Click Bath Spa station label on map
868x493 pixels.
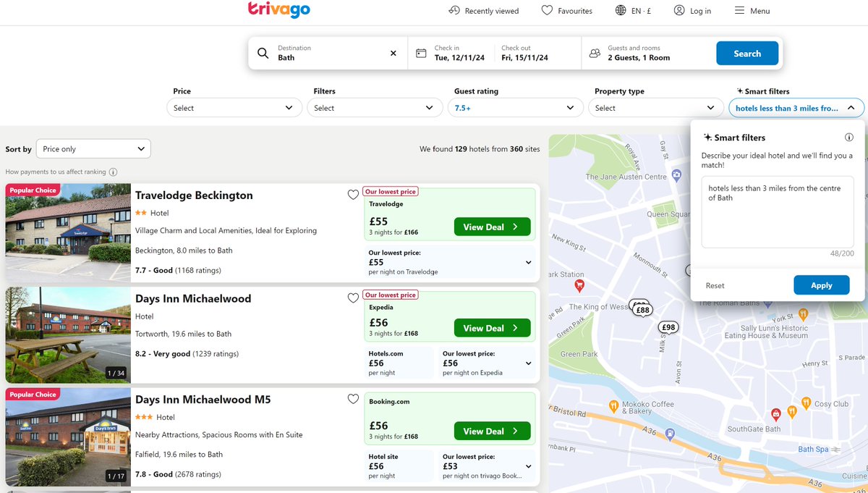click(813, 450)
